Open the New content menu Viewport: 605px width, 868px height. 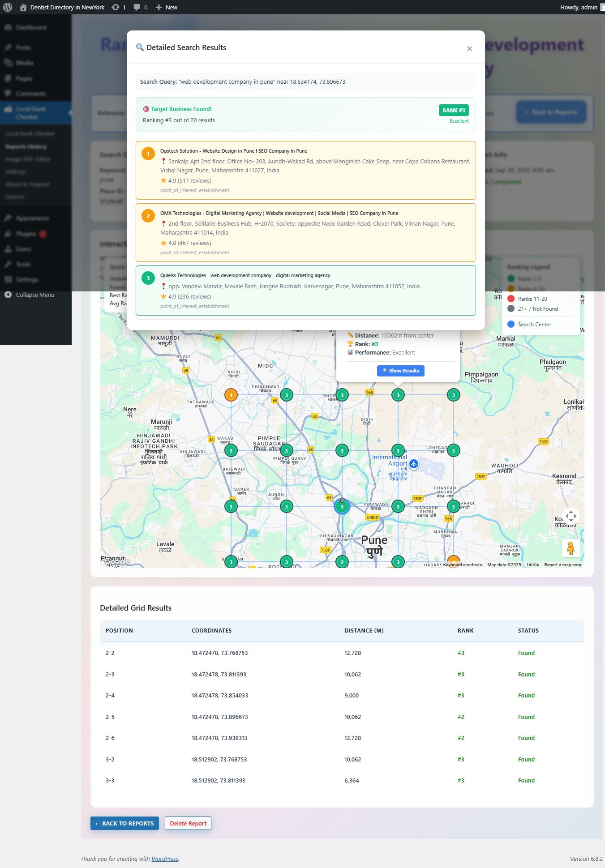coord(166,7)
